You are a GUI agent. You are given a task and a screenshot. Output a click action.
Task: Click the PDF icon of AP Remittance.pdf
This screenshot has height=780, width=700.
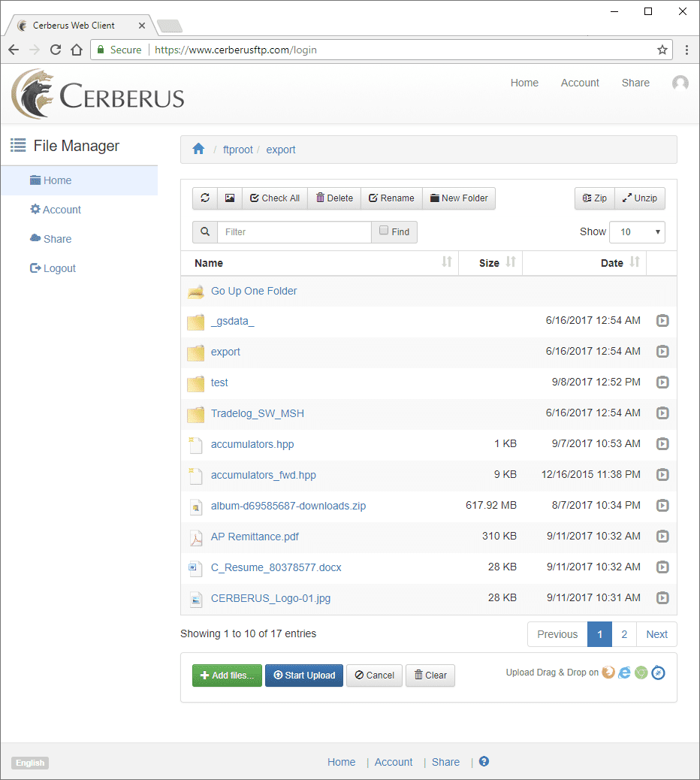click(196, 538)
